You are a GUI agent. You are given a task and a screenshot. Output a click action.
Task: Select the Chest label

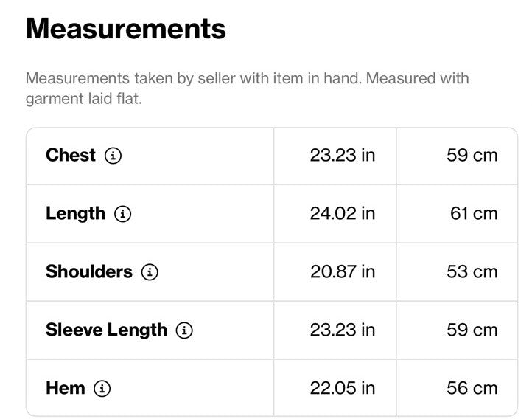[x=71, y=155]
